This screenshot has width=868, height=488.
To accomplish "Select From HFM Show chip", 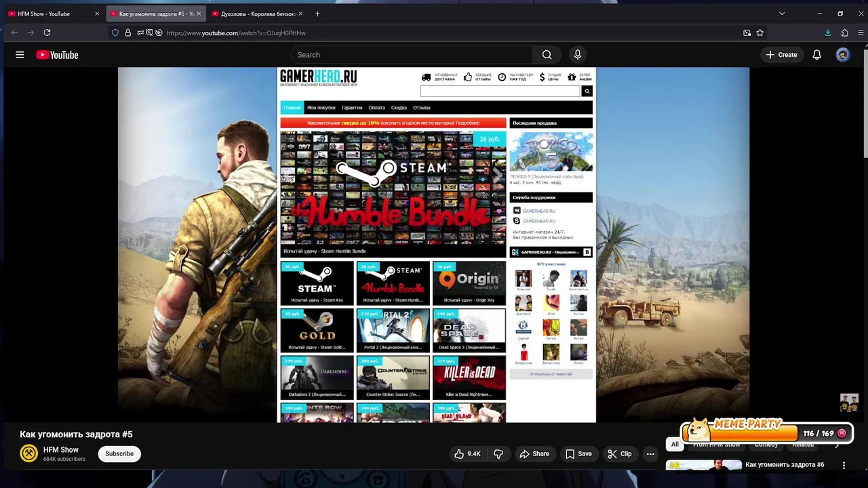I will point(716,445).
